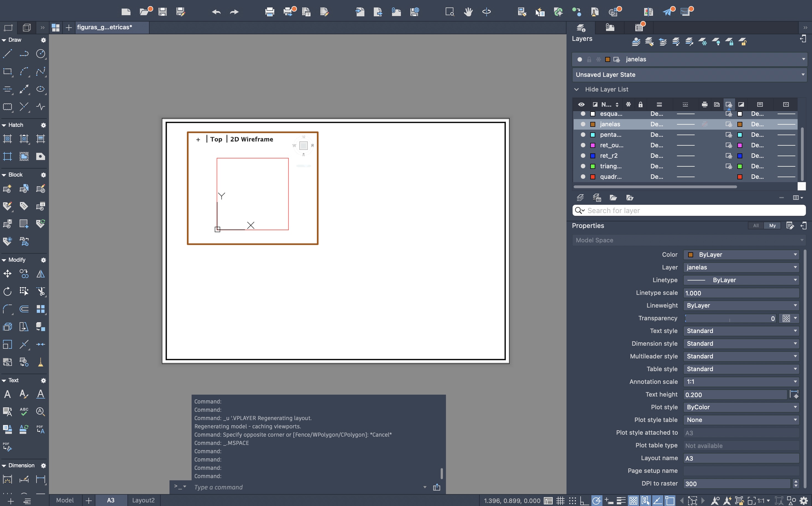Collapse the Hide Layer List expander
The image size is (812, 506).
(576, 89)
